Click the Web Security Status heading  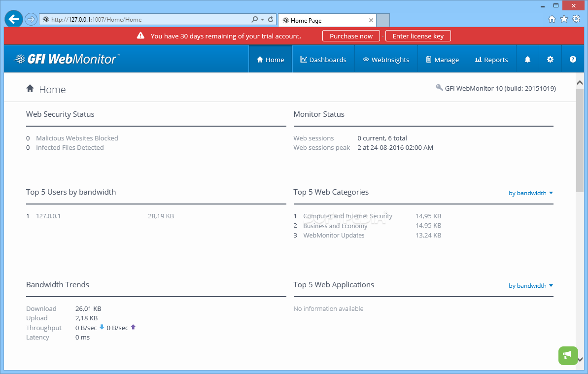(60, 114)
